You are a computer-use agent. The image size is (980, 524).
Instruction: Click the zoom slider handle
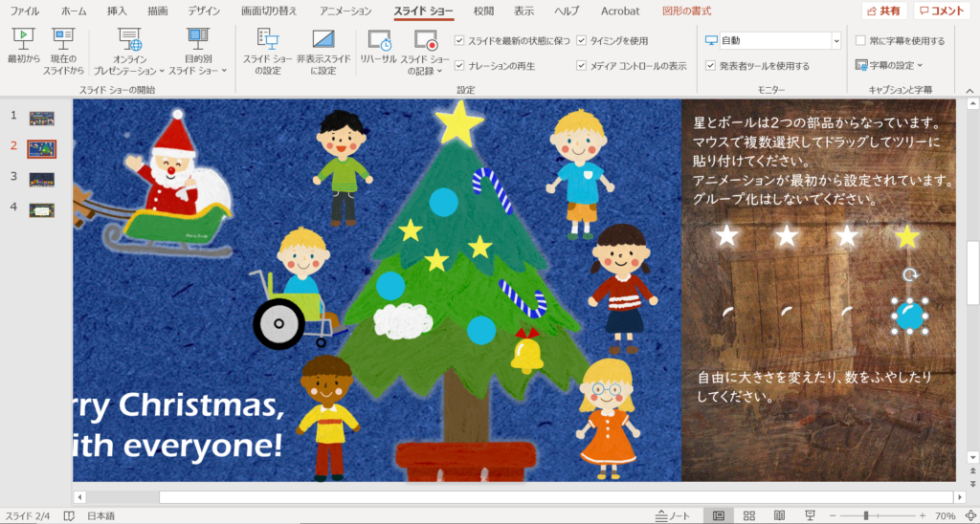pos(865,516)
